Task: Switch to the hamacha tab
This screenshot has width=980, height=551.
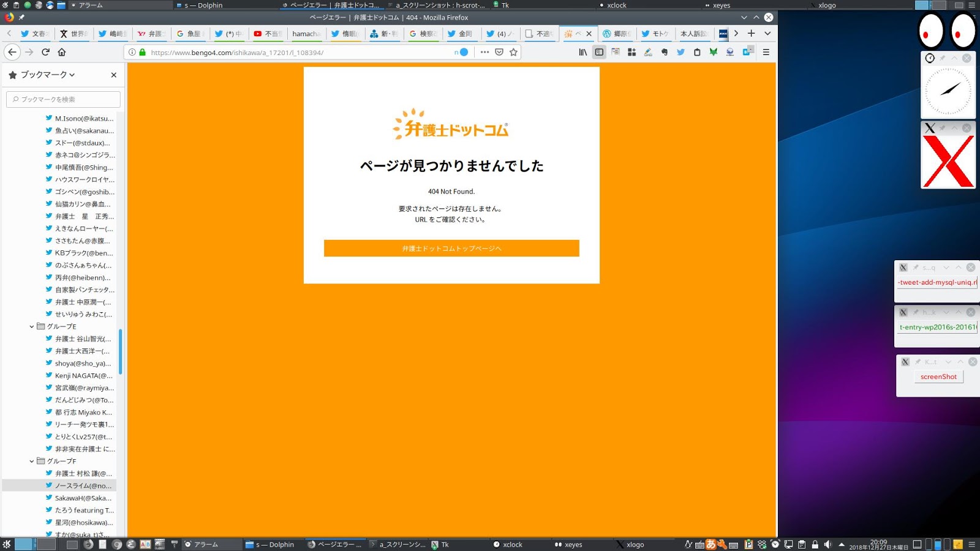Action: coord(306,34)
